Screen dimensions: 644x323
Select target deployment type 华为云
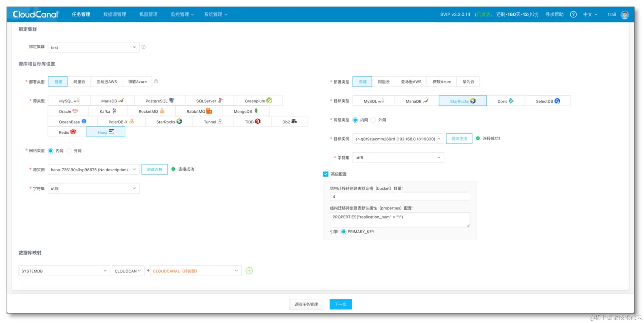[468, 82]
